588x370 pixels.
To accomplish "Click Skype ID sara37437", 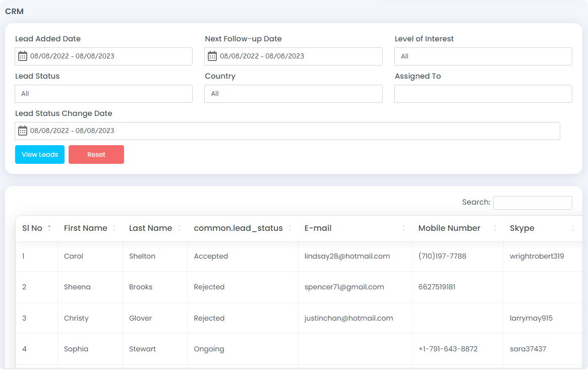I will (x=528, y=349).
